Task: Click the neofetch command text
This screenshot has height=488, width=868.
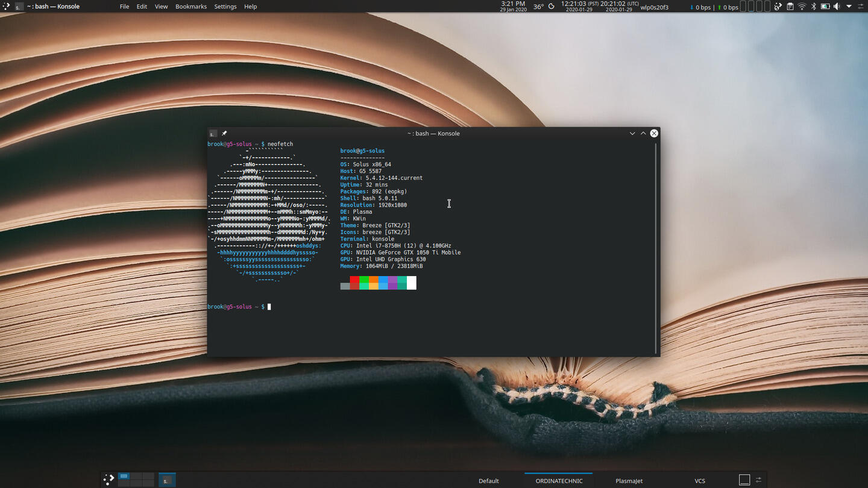Action: [280, 144]
